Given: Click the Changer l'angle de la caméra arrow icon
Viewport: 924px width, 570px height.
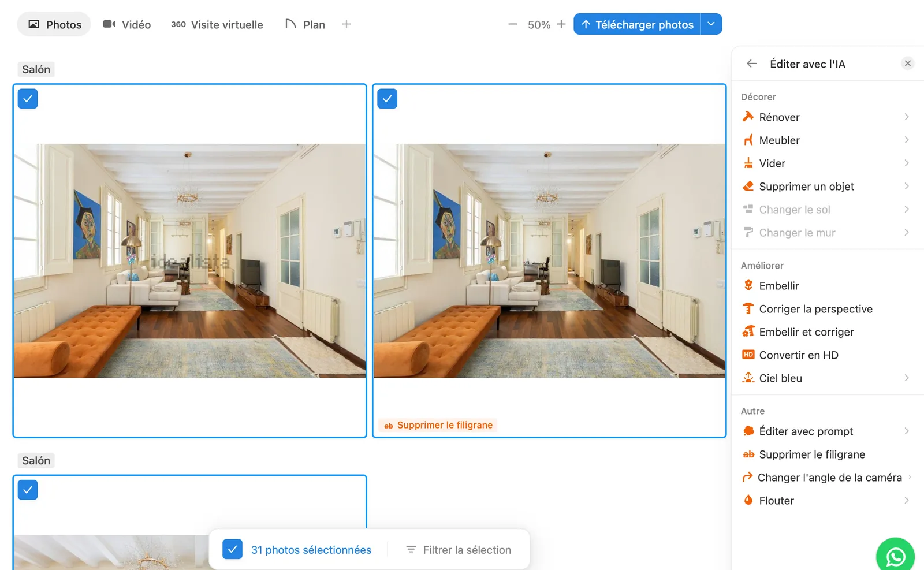Looking at the screenshot, I should [x=747, y=477].
